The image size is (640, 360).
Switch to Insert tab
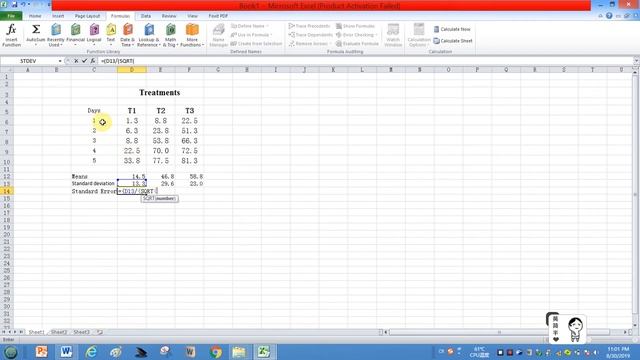tap(58, 16)
